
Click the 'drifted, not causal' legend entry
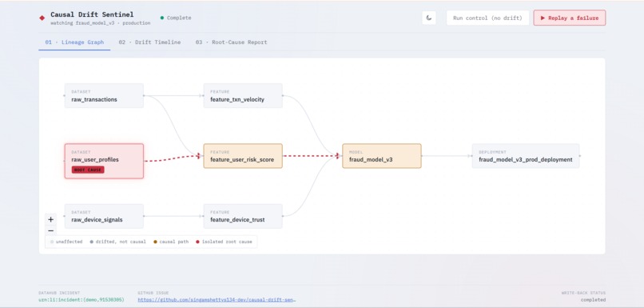[118, 242]
